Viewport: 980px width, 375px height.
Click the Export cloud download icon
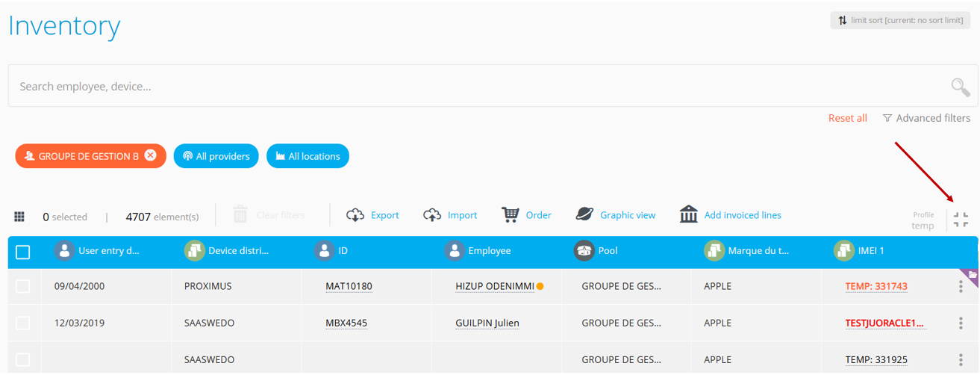pos(355,215)
